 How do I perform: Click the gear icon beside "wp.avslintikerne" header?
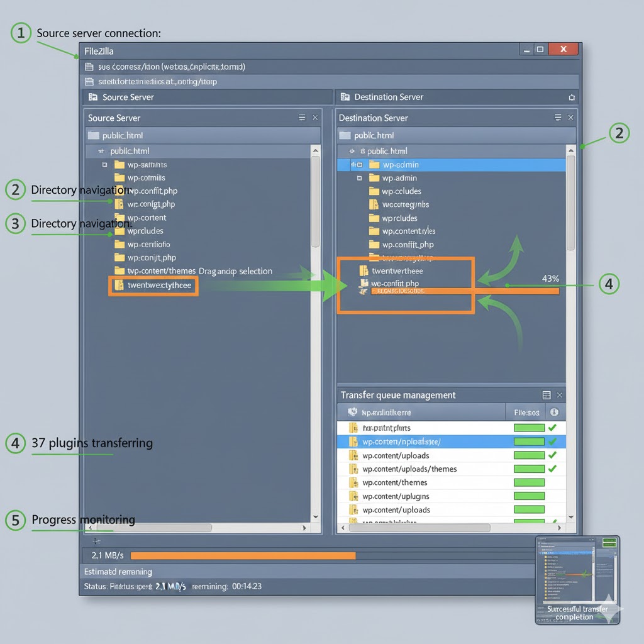click(x=352, y=412)
